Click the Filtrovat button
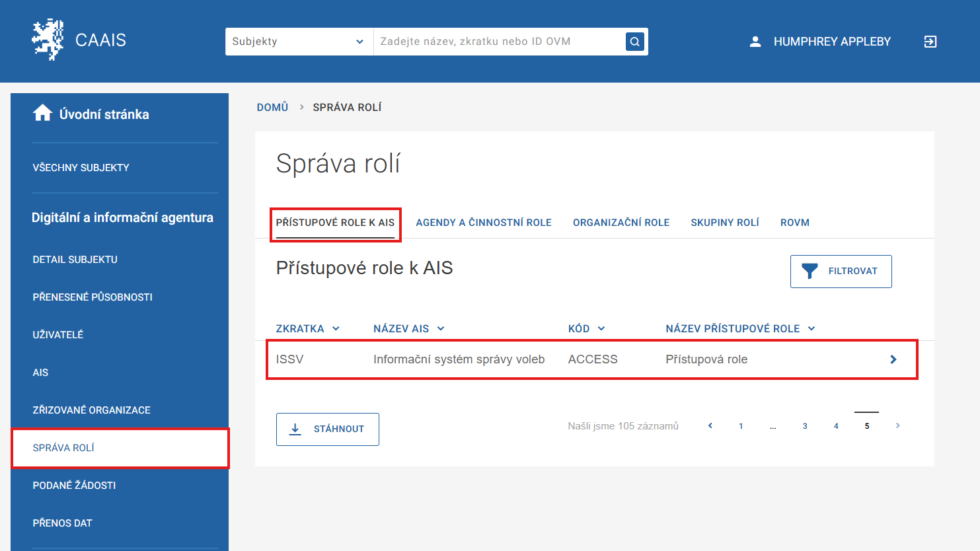This screenshot has height=551, width=980. coord(841,271)
